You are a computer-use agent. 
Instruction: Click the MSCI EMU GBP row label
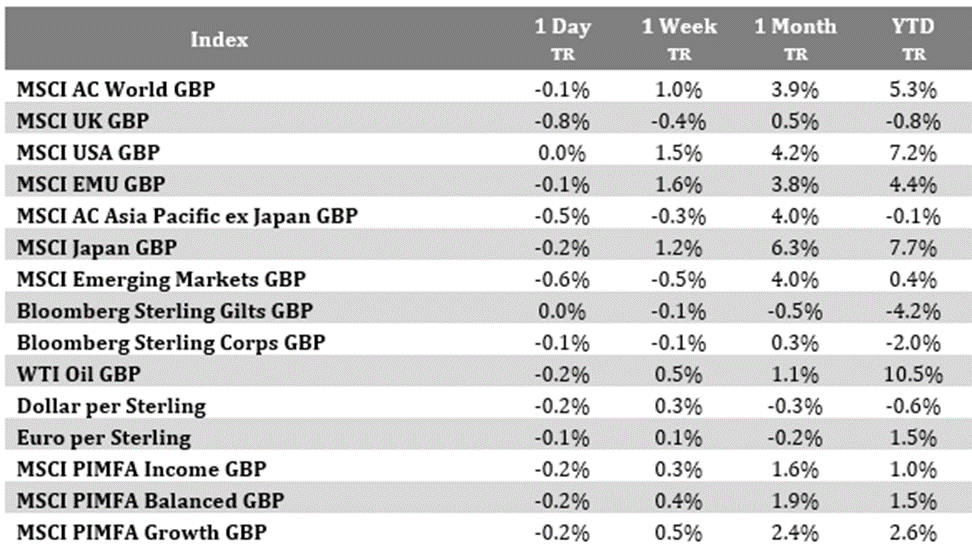pyautogui.click(x=89, y=184)
